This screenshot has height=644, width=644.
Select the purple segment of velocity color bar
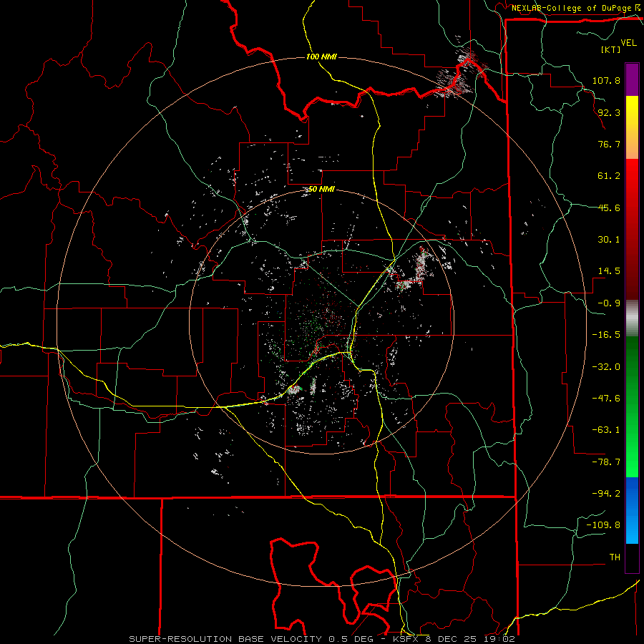[632, 79]
